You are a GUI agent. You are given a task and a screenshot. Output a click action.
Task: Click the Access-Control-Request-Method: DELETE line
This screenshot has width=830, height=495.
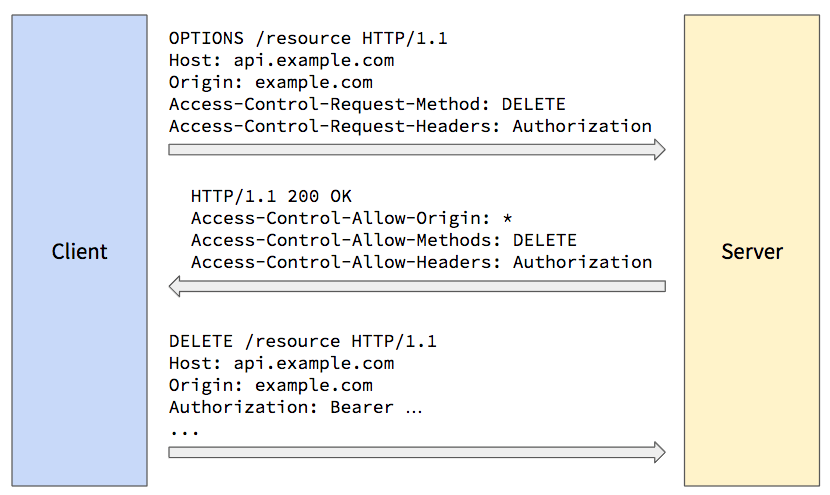click(x=367, y=104)
